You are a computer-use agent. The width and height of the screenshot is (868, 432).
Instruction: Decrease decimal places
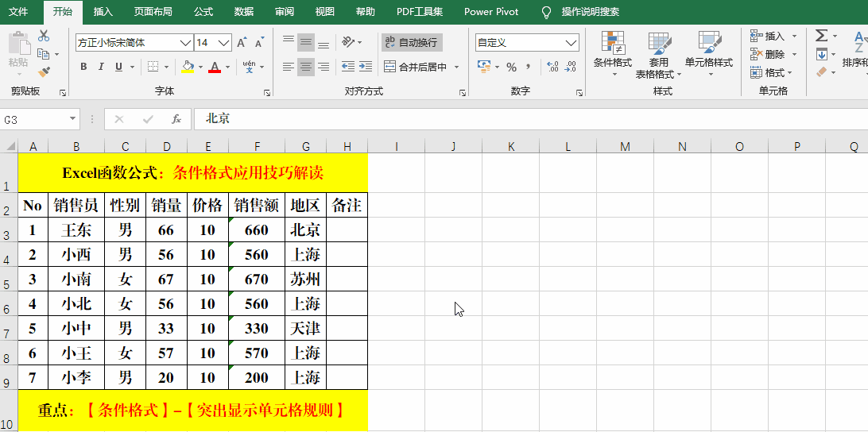point(570,67)
